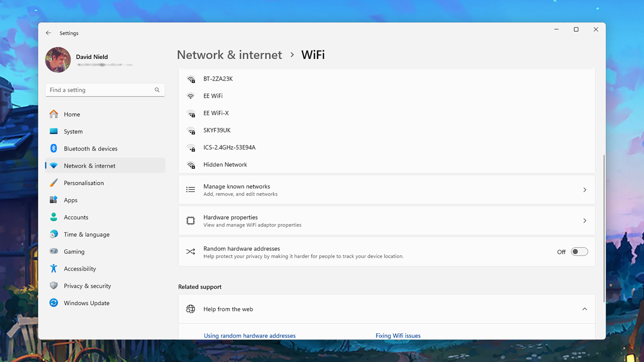Open Hardware properties chevron arrow
The height and width of the screenshot is (362, 644).
[584, 221]
